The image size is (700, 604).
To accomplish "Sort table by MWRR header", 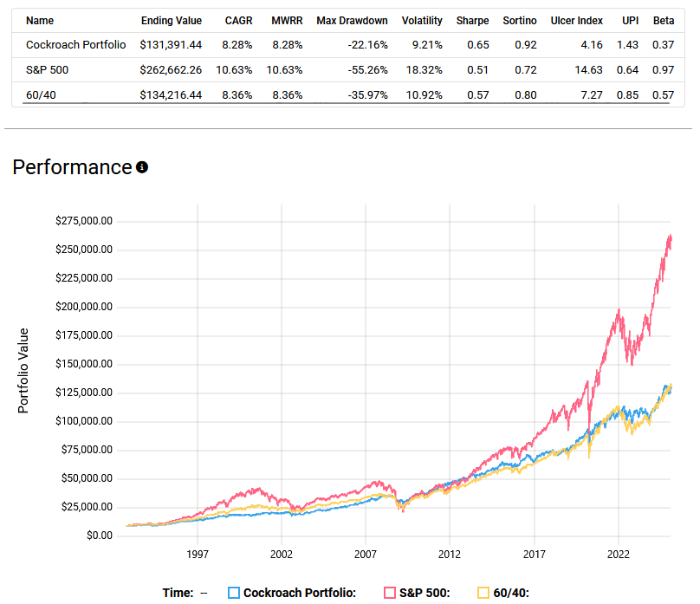I will [287, 21].
